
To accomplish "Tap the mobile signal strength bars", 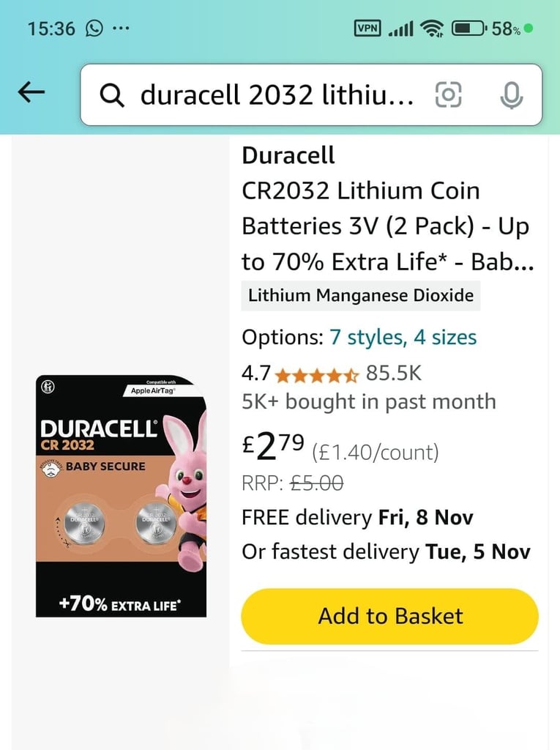I will tap(400, 29).
